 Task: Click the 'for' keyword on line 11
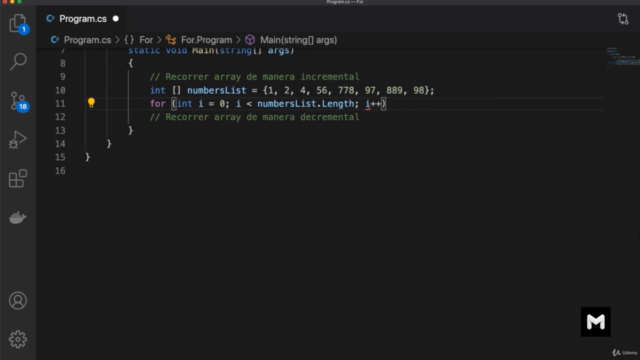click(158, 104)
